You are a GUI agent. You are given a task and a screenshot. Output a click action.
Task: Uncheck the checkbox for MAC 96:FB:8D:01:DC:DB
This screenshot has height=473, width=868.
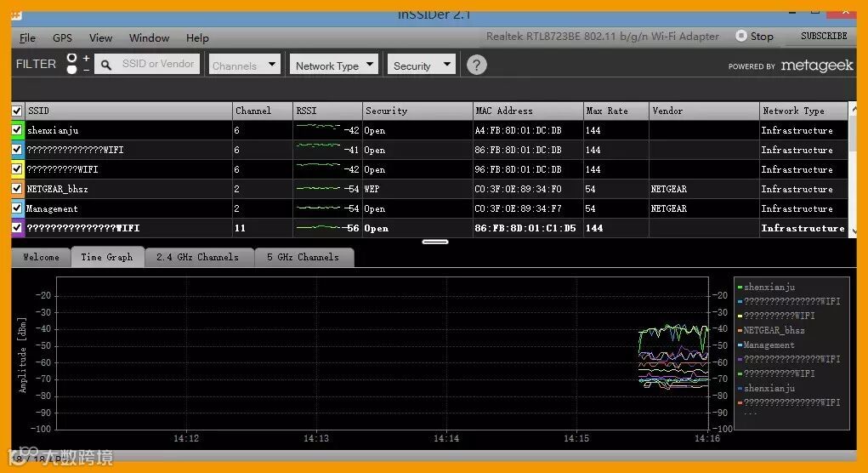(x=17, y=169)
